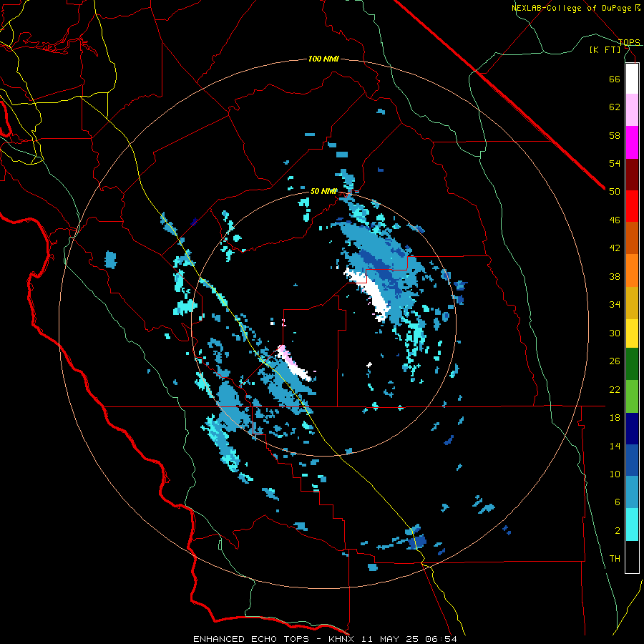Click the 18 legend value
The height and width of the screenshot is (644, 644).
[x=615, y=418]
